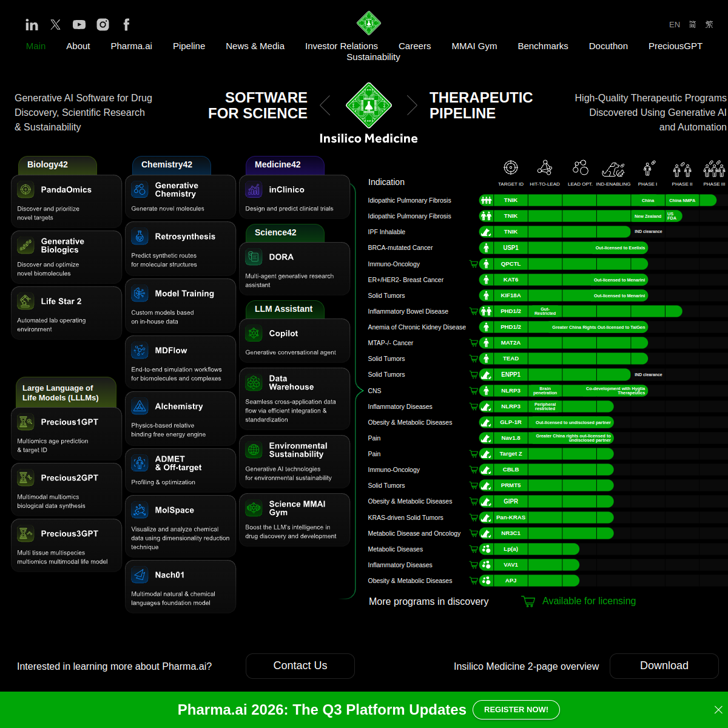Go to the Pipeline menu item
The width and height of the screenshot is (728, 728).
(x=189, y=46)
